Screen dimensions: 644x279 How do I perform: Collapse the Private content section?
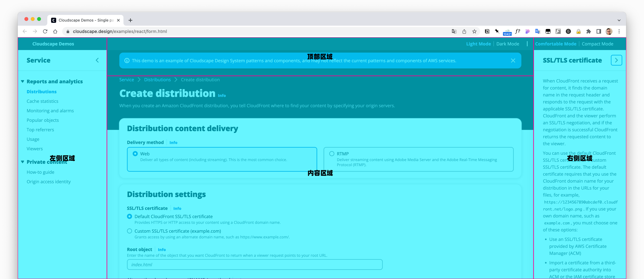(23, 162)
